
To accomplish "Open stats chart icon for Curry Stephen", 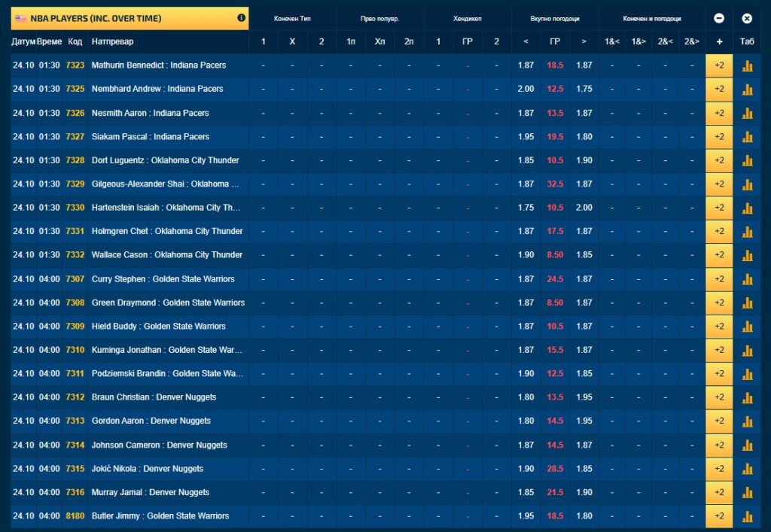I will coord(747,279).
